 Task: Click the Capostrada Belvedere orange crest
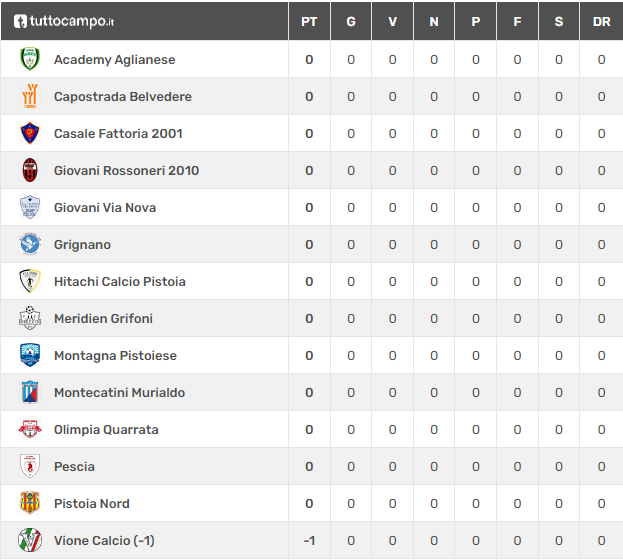coord(30,96)
